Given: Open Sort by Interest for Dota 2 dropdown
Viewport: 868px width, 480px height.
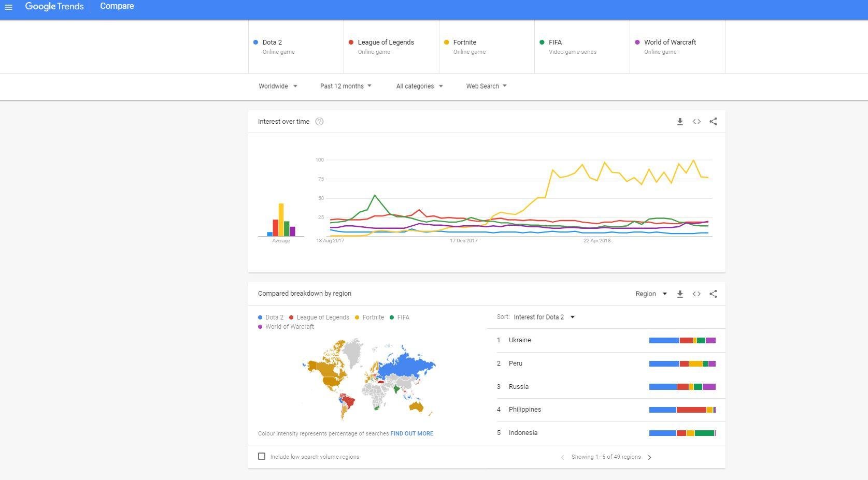Looking at the screenshot, I should (x=544, y=317).
